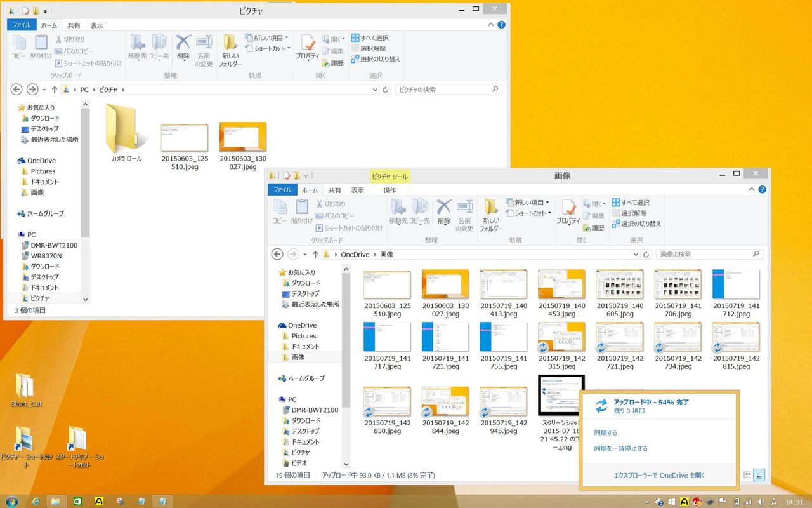
Task: Click 削除 button in ピクチャ window ribbon
Action: click(x=183, y=48)
